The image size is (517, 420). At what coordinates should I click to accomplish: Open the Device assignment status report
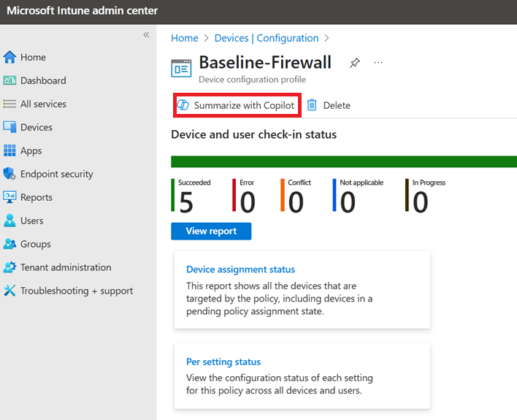(x=240, y=270)
